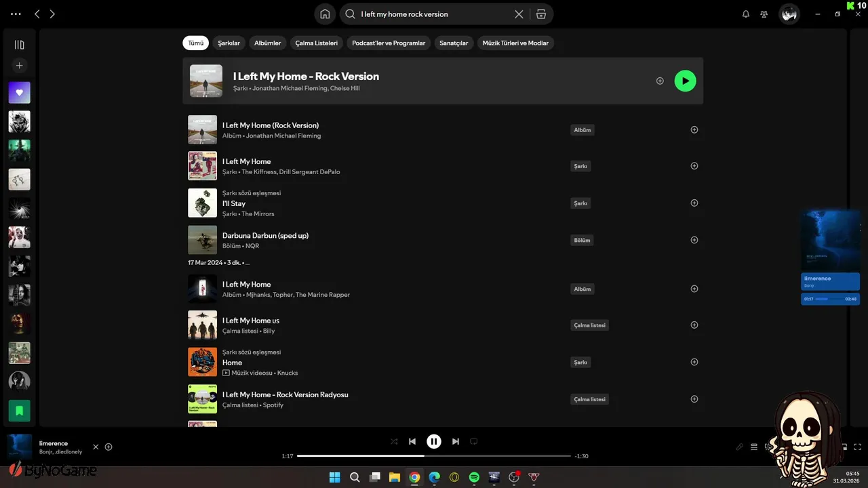Viewport: 868px width, 488px height.
Task: Toggle shuffle in the player bar
Action: click(394, 441)
